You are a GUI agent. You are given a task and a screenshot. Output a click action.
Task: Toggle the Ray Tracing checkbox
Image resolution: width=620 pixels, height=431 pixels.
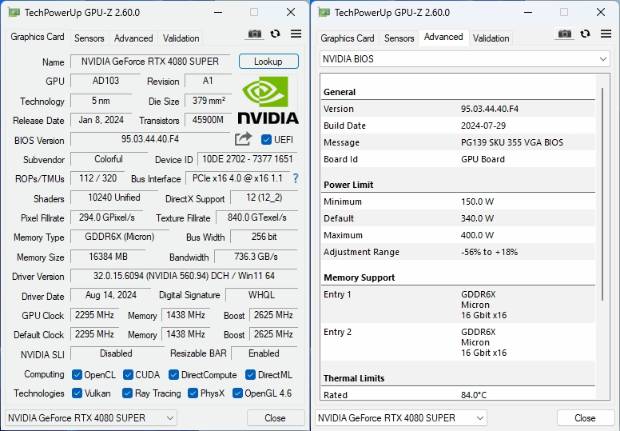(x=127, y=393)
